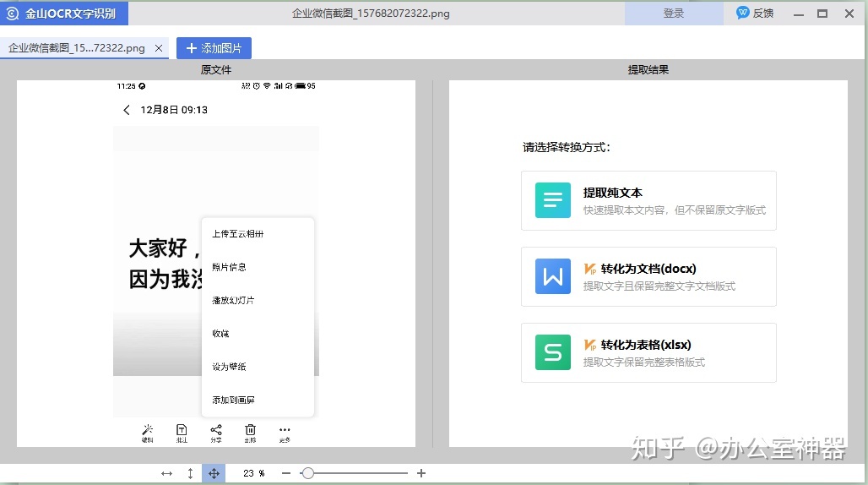Click the 12月8日 09:13 date text

pyautogui.click(x=174, y=110)
